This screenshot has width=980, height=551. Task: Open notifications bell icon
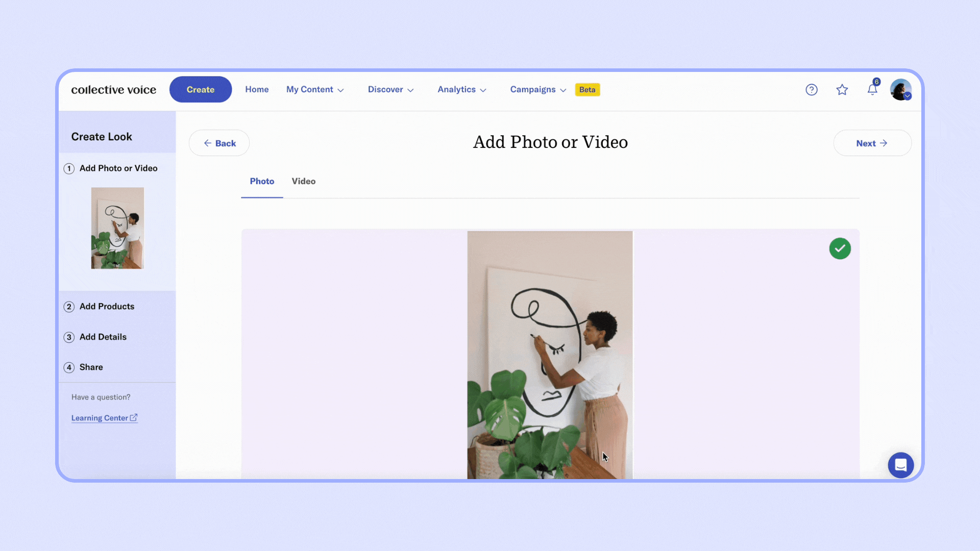click(873, 89)
